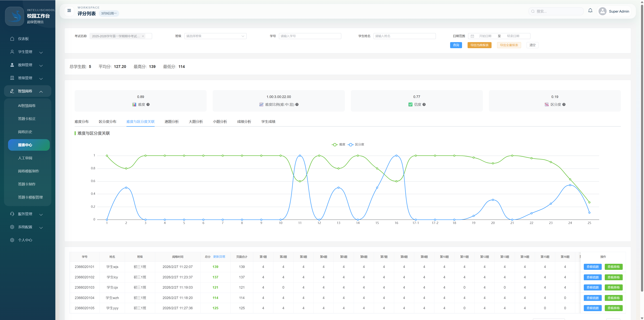Click the 仪表板 home icon in sidebar

coord(12,39)
